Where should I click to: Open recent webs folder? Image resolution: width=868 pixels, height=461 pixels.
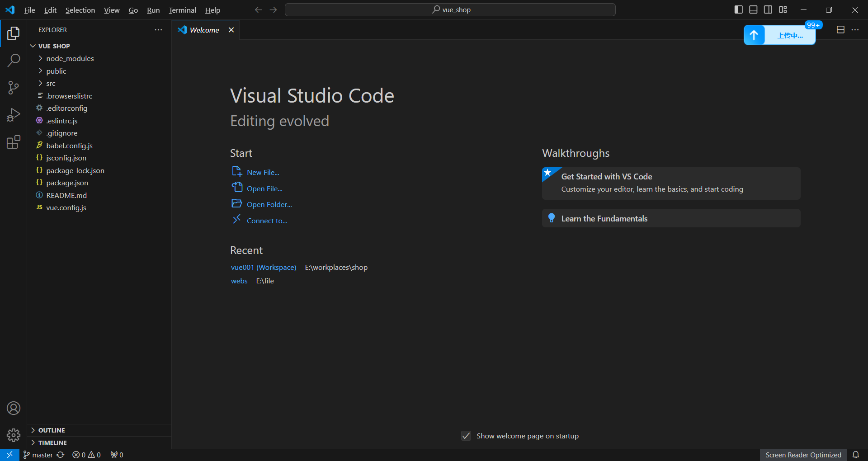pos(239,281)
